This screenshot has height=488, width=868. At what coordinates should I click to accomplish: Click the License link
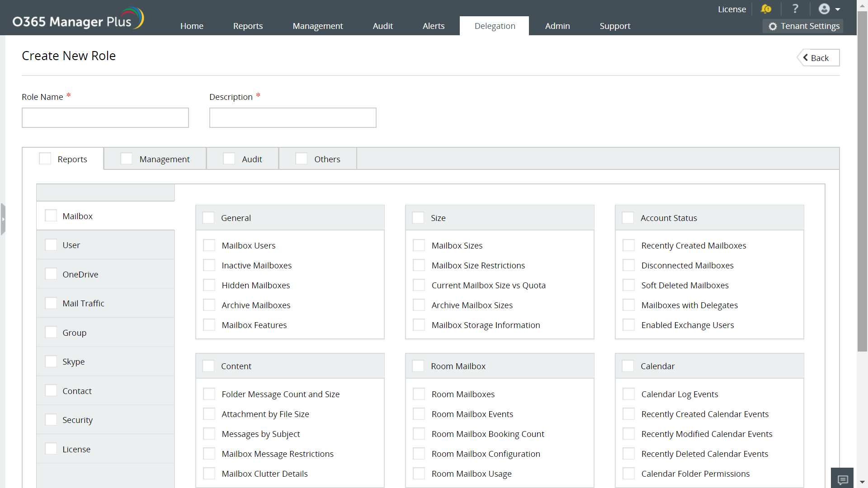tap(731, 9)
